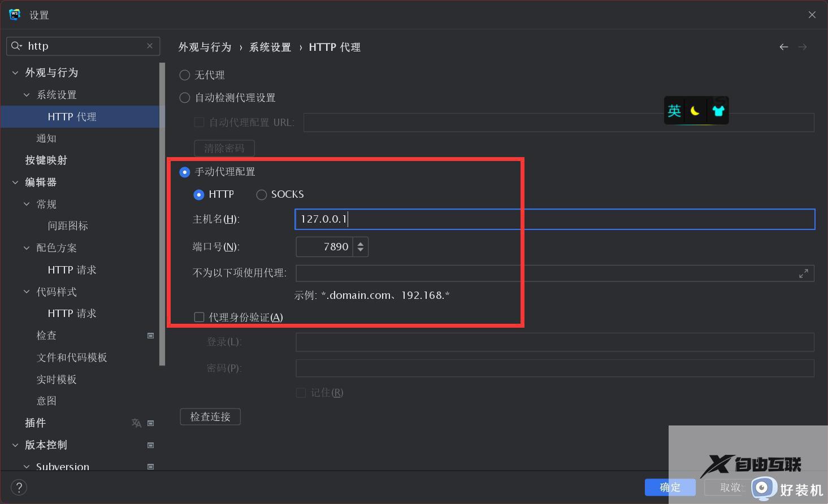Enable the 代理身份验证 checkbox
This screenshot has width=828, height=504.
point(199,317)
